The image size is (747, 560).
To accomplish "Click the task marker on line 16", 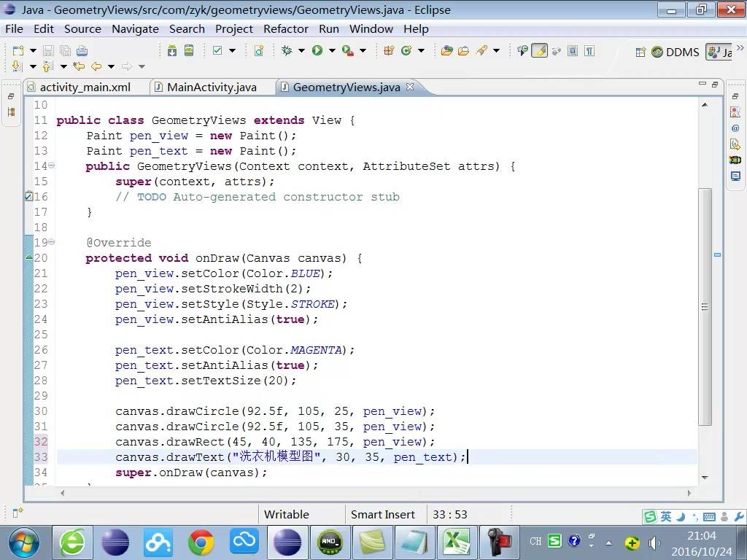I will (28, 197).
